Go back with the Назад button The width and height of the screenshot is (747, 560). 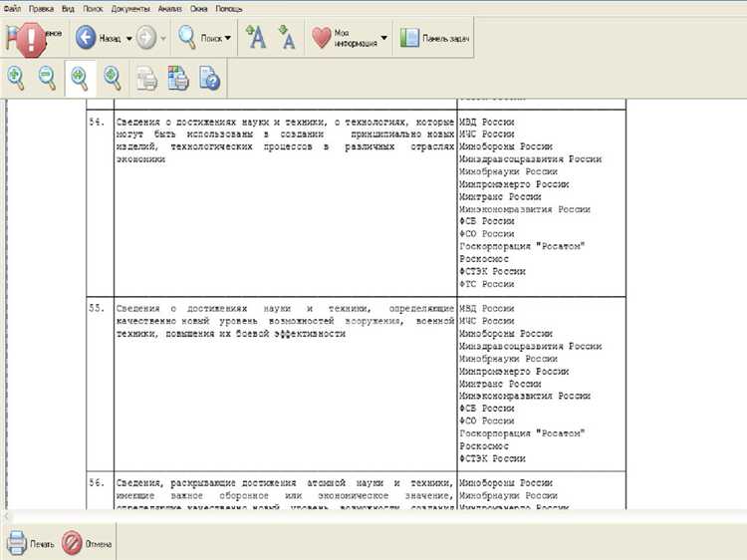coord(98,38)
